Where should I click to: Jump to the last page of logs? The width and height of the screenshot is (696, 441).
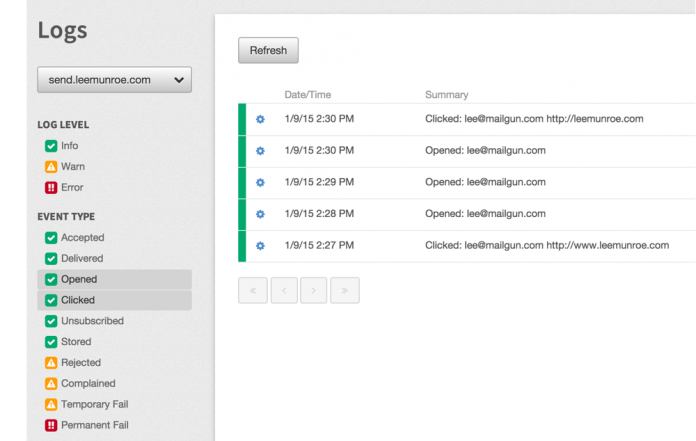[x=345, y=291]
